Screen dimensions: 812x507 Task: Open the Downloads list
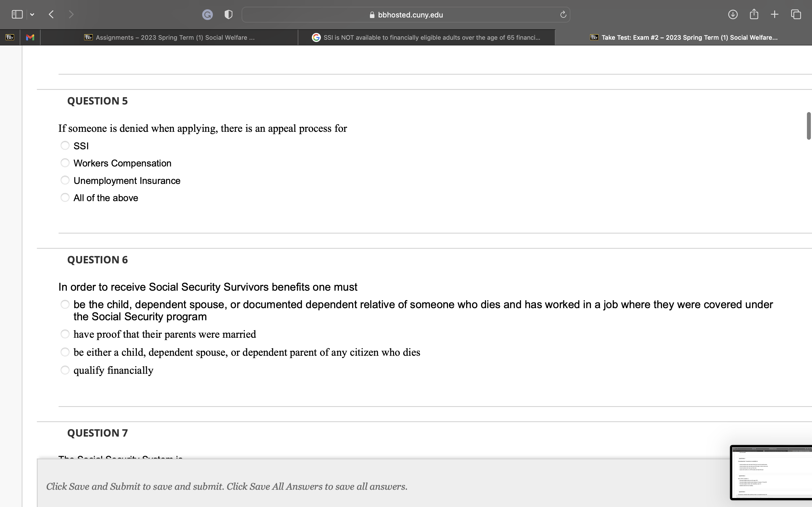[x=733, y=14]
